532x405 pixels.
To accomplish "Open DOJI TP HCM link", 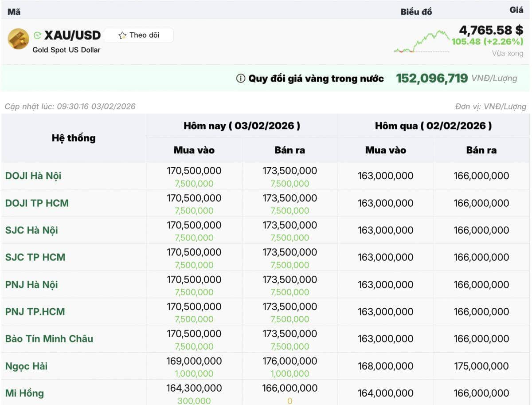I will pyautogui.click(x=37, y=203).
